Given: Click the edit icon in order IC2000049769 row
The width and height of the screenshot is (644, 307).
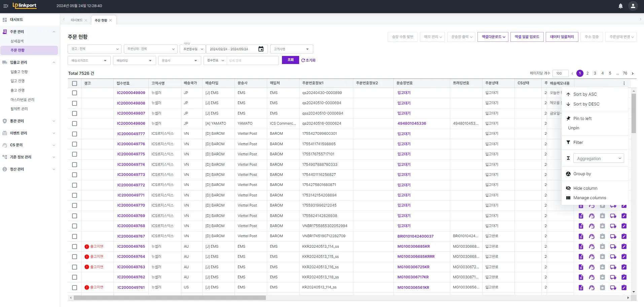Looking at the screenshot, I should (624, 216).
